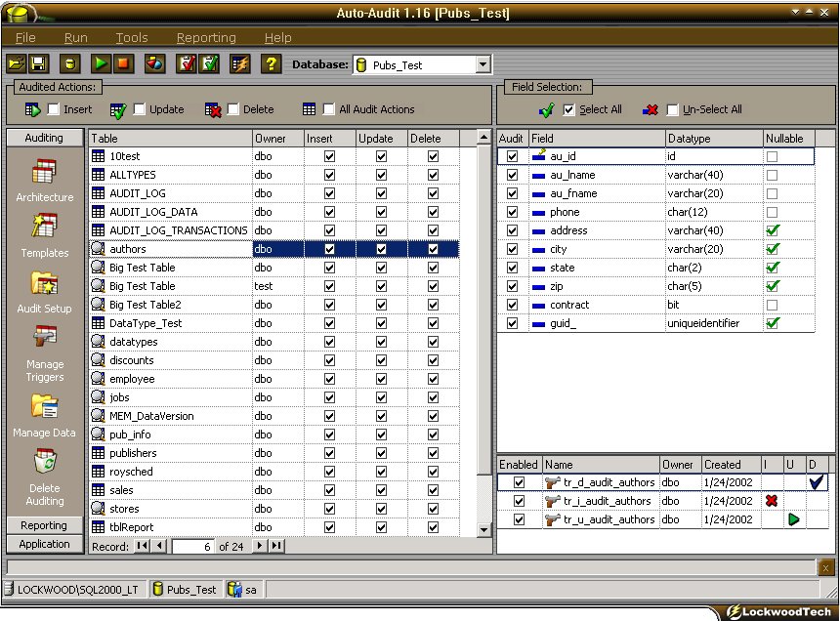The height and width of the screenshot is (621, 840).
Task: Open the Audit Setup sidebar icon
Action: pyautogui.click(x=44, y=283)
